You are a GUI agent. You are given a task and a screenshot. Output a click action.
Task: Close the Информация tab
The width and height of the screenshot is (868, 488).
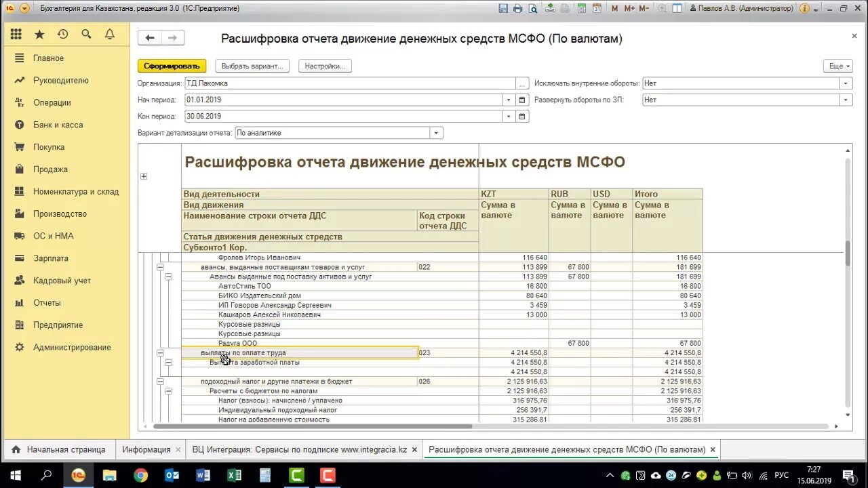click(x=178, y=449)
